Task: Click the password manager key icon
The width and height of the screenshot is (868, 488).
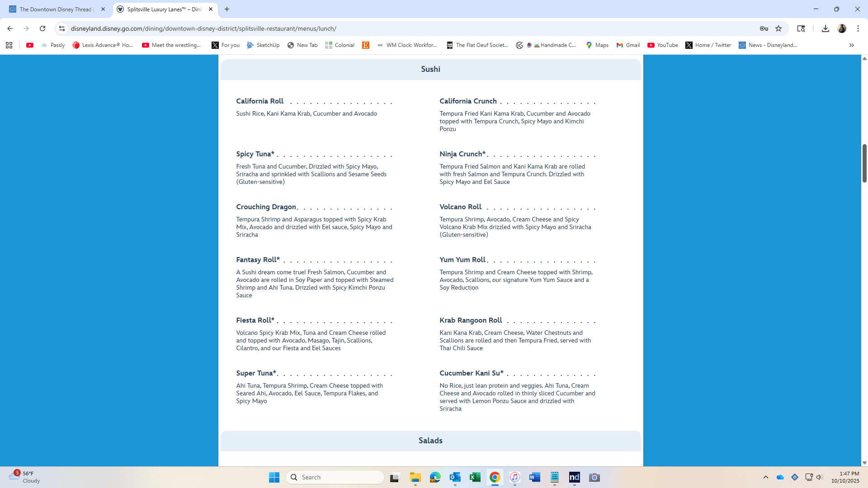Action: point(764,28)
